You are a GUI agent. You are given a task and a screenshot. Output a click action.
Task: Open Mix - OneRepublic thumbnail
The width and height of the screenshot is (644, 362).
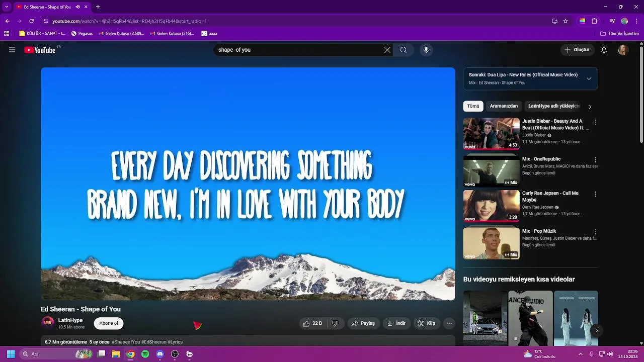point(491,171)
